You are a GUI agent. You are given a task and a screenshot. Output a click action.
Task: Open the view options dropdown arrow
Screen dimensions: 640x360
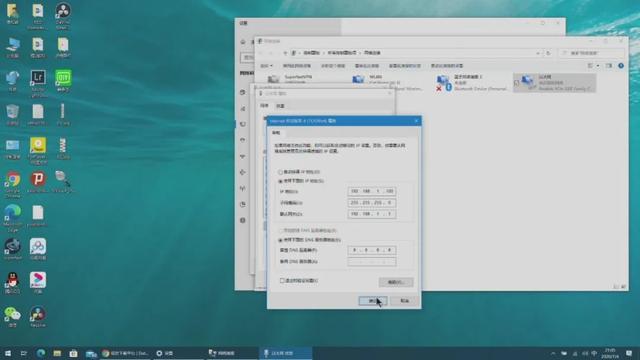pos(598,66)
